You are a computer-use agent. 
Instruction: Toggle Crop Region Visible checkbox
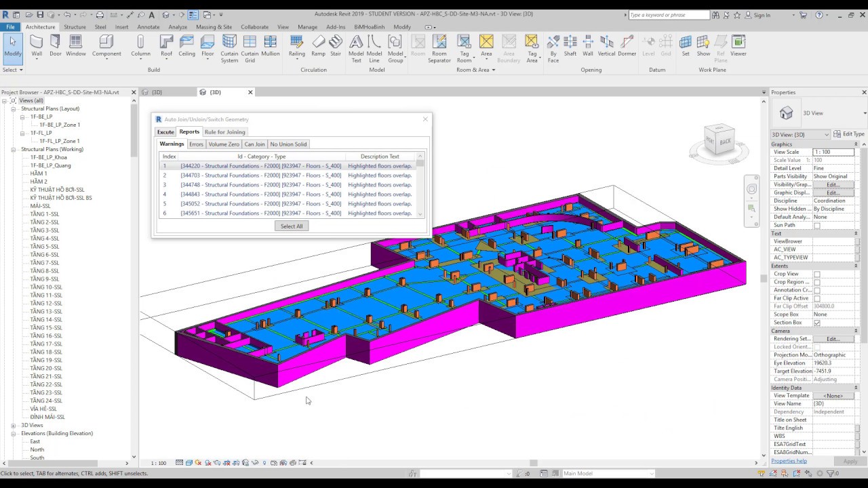(816, 283)
